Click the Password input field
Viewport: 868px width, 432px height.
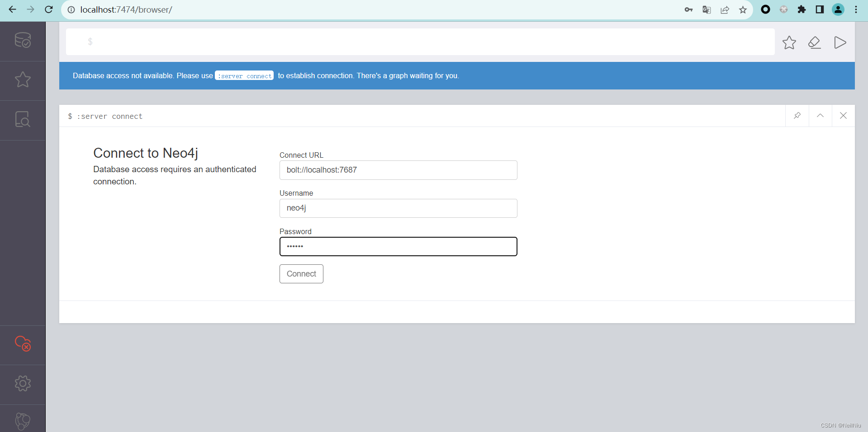coord(398,247)
